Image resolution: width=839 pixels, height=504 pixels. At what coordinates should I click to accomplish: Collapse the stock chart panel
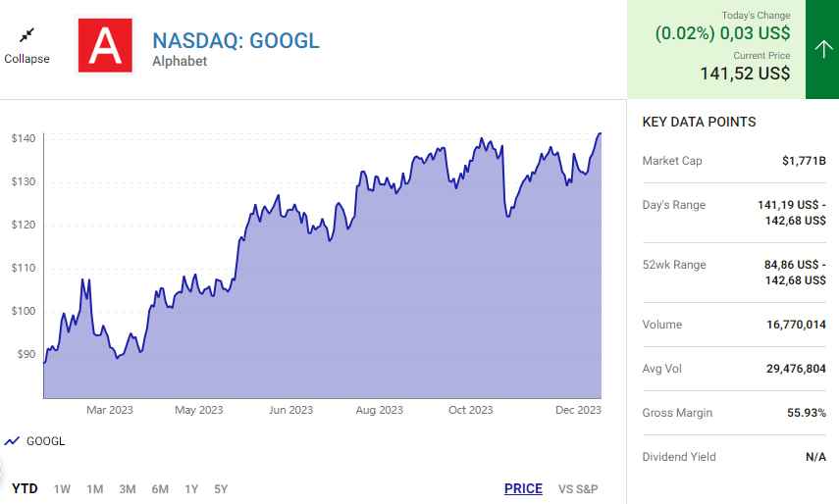tap(26, 58)
